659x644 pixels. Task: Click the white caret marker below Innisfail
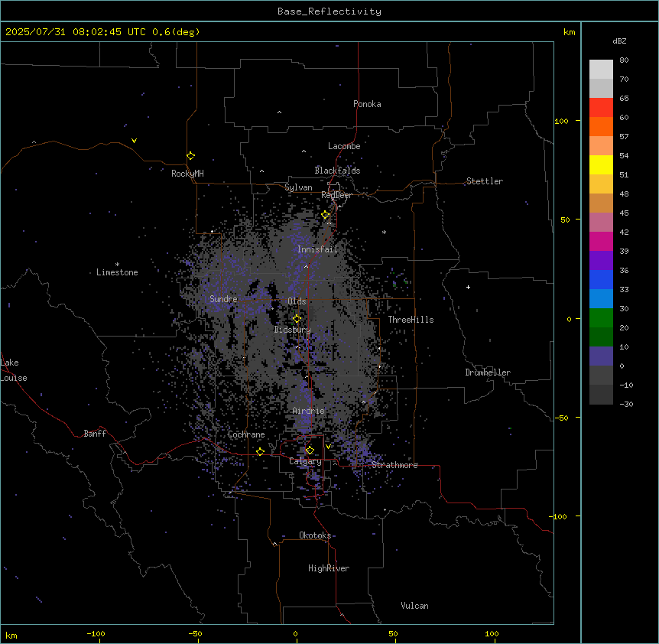[306, 266]
